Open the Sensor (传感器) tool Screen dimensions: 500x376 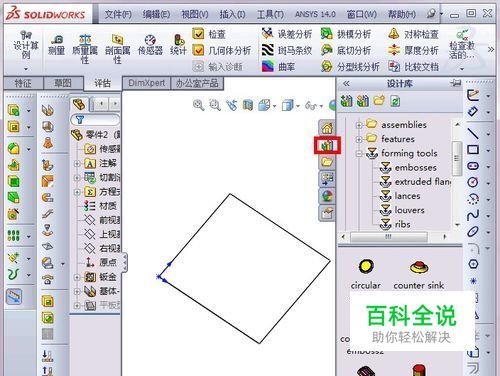pyautogui.click(x=150, y=45)
